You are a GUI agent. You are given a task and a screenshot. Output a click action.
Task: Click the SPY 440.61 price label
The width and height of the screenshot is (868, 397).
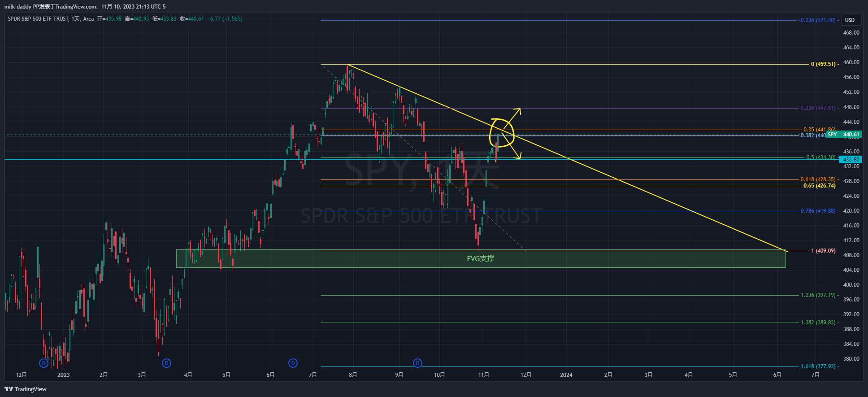(850, 135)
